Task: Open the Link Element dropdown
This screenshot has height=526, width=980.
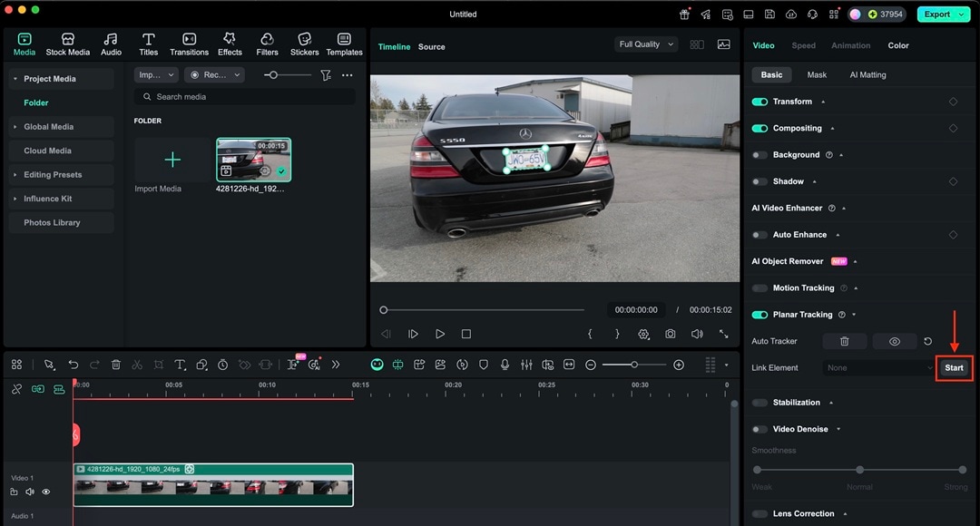Action: 878,368
